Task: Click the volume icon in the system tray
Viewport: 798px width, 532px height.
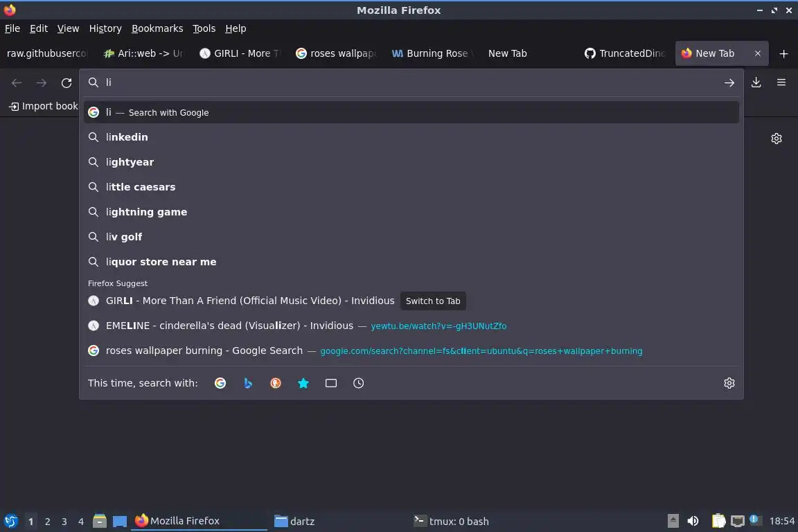Action: click(x=693, y=521)
